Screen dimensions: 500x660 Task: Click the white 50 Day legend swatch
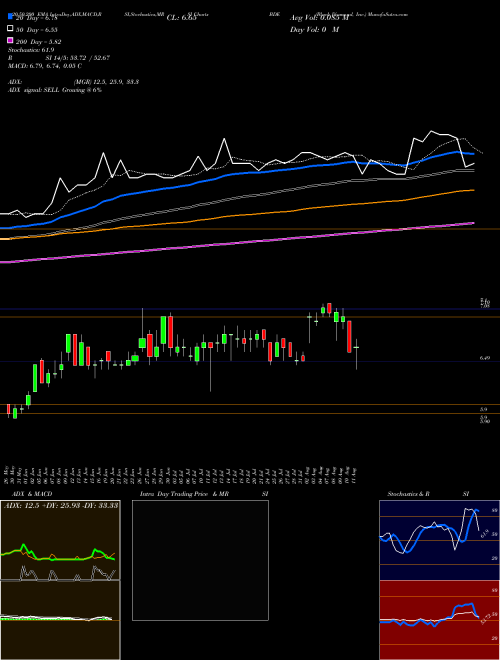(10, 29)
